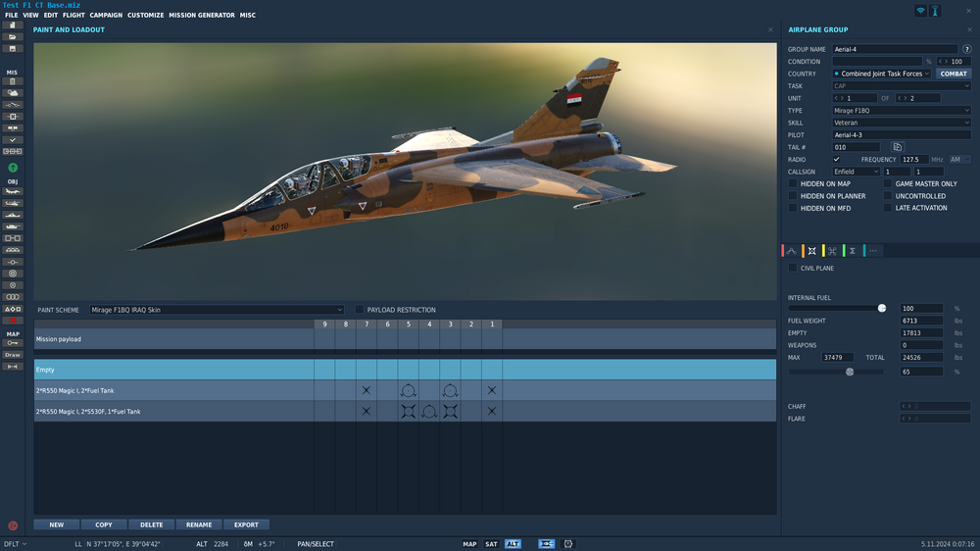Enable Game Master Only checkbox

(x=888, y=184)
